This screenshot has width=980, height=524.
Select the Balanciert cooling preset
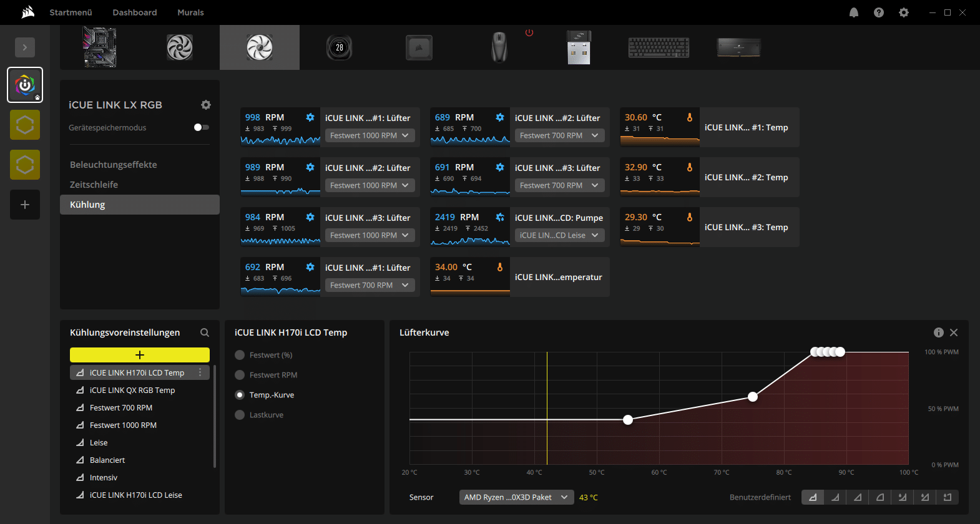pos(107,460)
